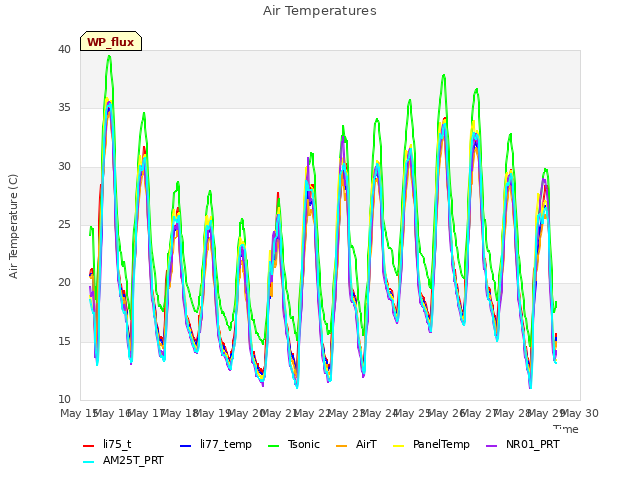Viewport: 640px width, 480px height.
Task: Click the May 30 x-axis tick label
Action: pyautogui.click(x=580, y=413)
